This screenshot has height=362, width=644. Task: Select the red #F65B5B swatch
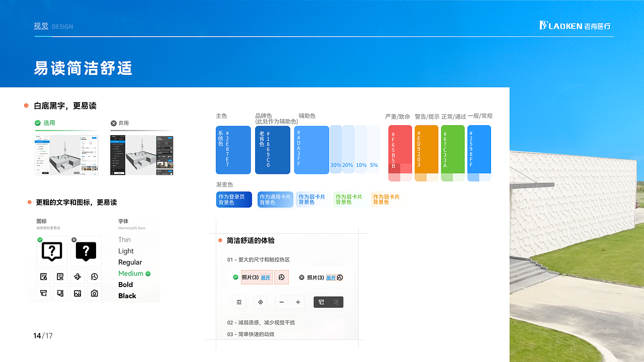[400, 153]
